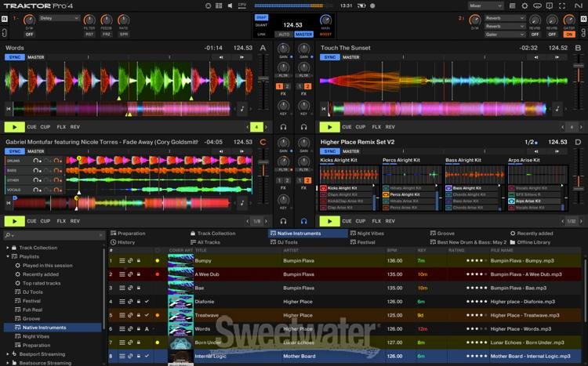Click the blue headphone cue icon in lower mixer

click(303, 221)
